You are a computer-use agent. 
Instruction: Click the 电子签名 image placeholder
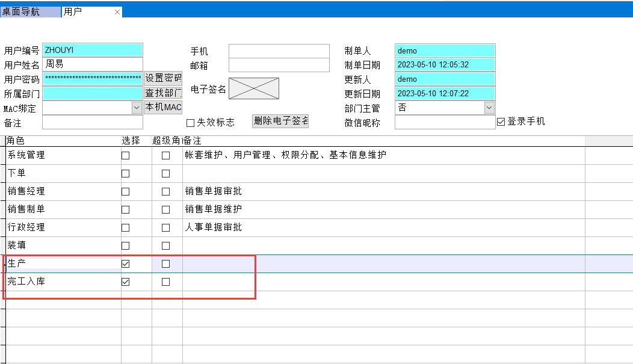coord(253,88)
